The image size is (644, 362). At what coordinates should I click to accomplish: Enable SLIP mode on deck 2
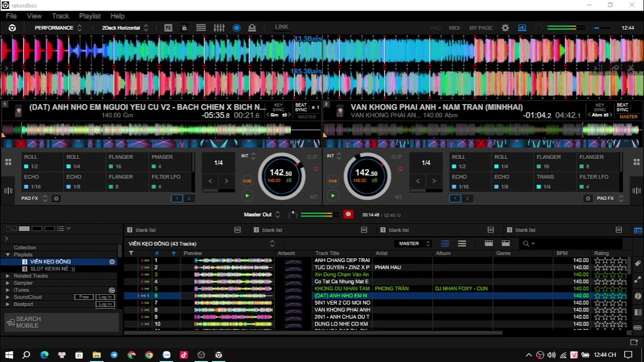397,157
